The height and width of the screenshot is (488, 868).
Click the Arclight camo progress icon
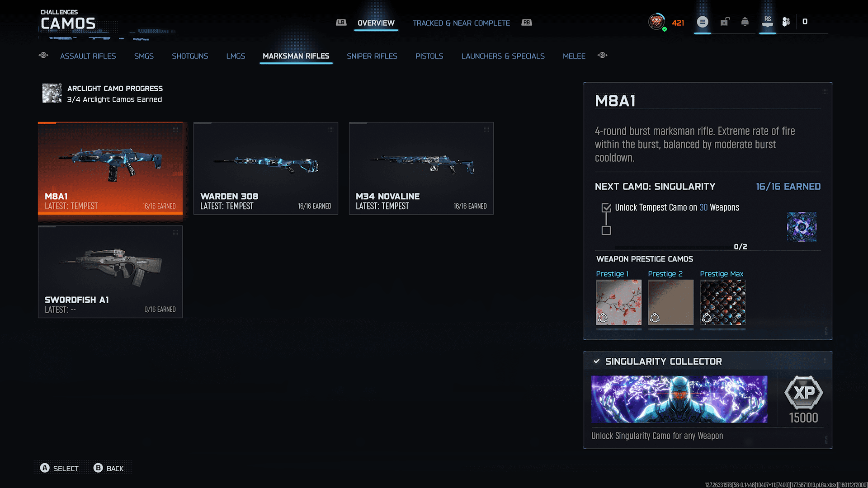pos(52,93)
